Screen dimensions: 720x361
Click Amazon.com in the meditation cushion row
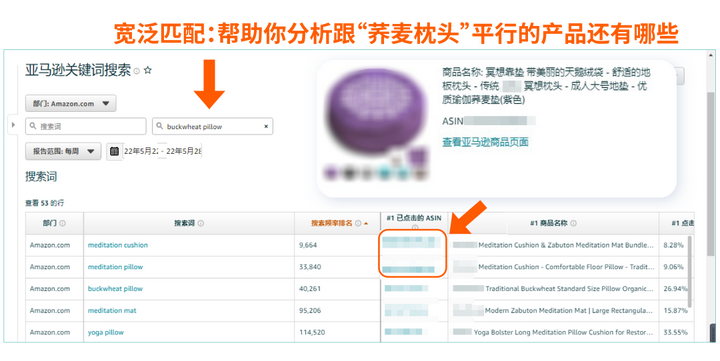point(50,245)
